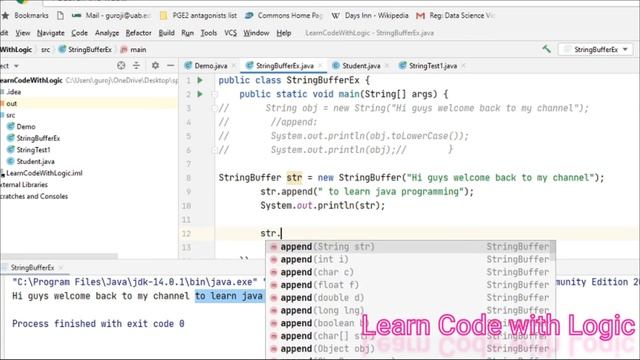
Task: Open Project panel settings gear
Action: point(155,65)
